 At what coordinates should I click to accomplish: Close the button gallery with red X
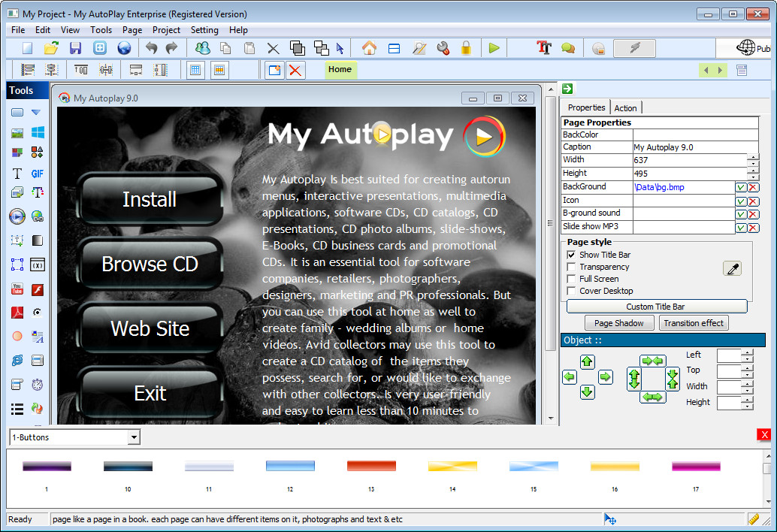[763, 434]
